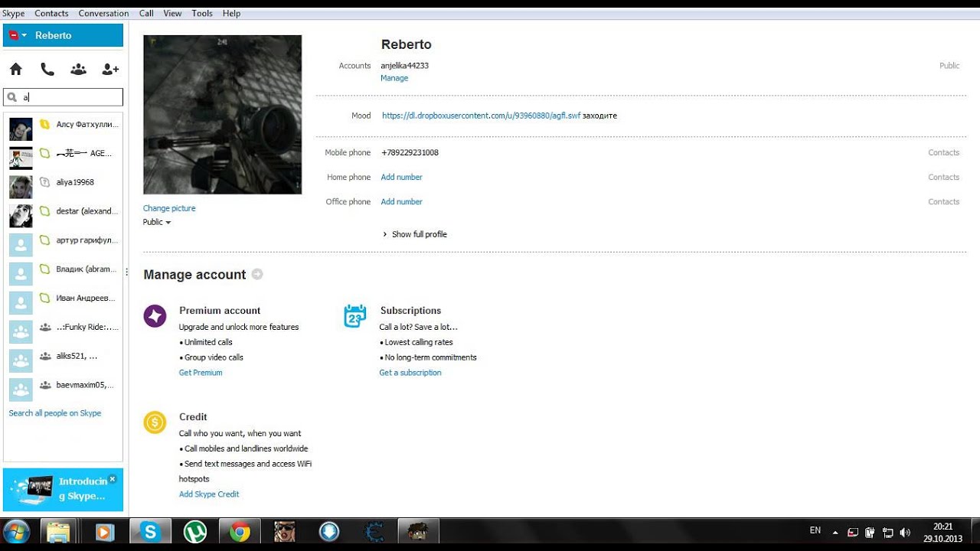Image resolution: width=980 pixels, height=551 pixels.
Task: Click the create group icon
Action: pos(78,69)
